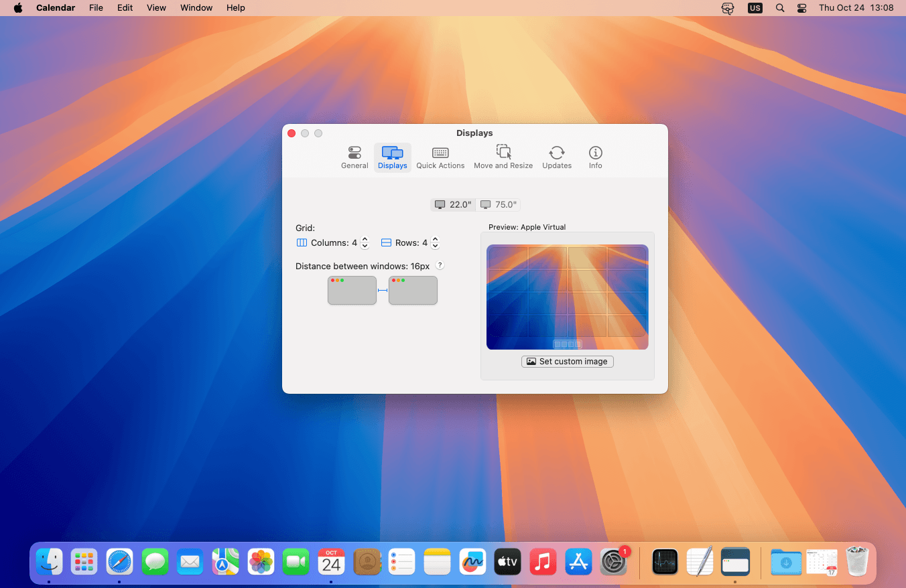Viewport: 906px width, 588px height.
Task: Click Set custom image button
Action: pyautogui.click(x=568, y=362)
